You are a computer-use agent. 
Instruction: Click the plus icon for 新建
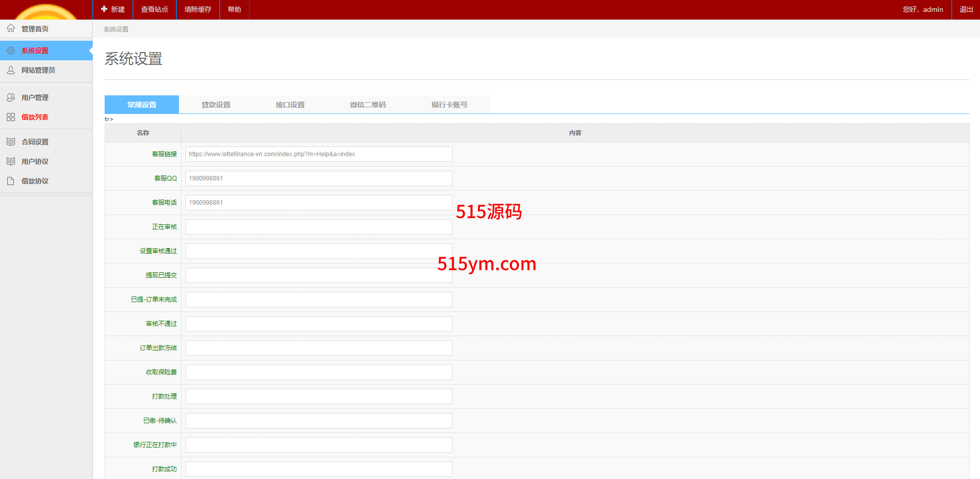coord(104,9)
